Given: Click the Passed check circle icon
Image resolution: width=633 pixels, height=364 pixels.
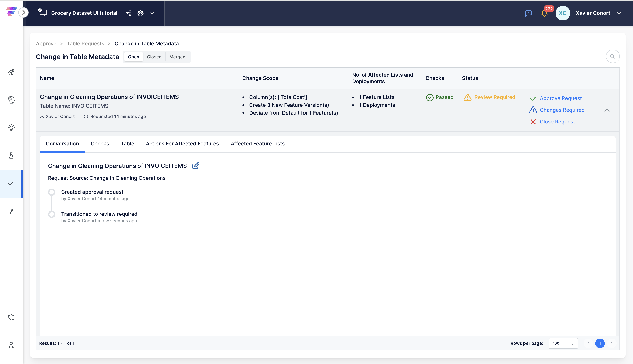Looking at the screenshot, I should [430, 97].
